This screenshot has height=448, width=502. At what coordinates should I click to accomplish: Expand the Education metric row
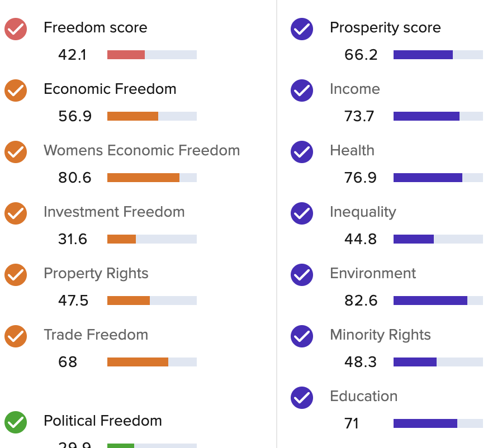[x=363, y=397]
